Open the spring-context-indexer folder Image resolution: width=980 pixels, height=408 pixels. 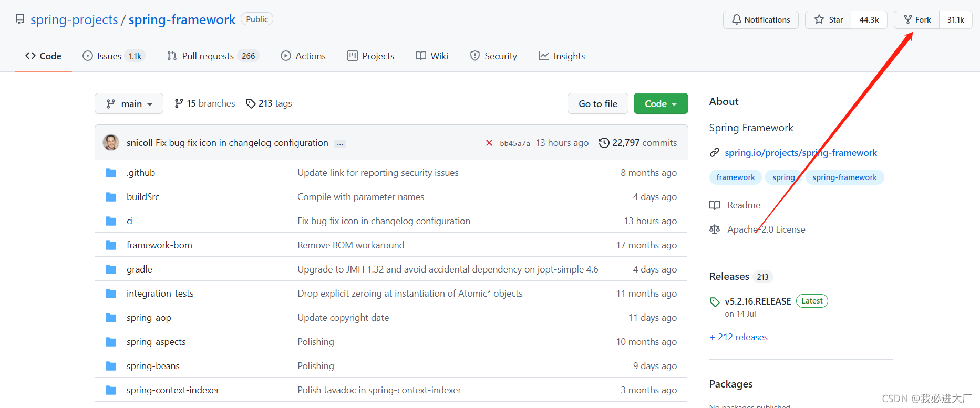(x=173, y=390)
